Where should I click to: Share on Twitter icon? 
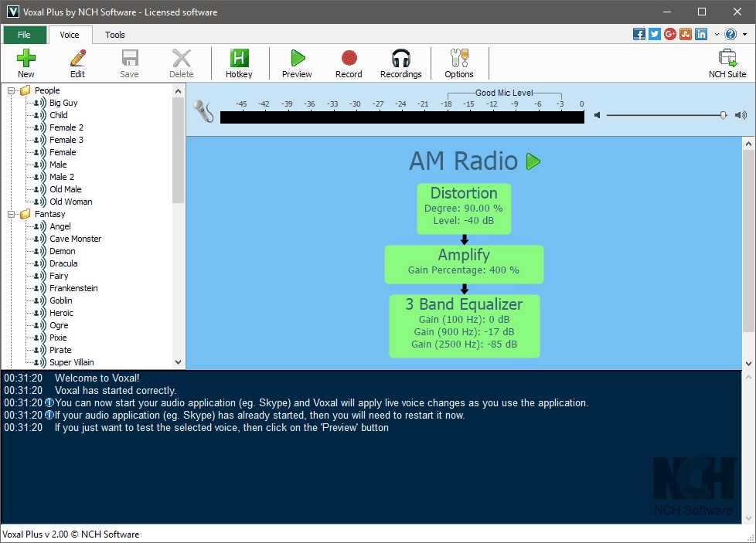click(x=654, y=34)
